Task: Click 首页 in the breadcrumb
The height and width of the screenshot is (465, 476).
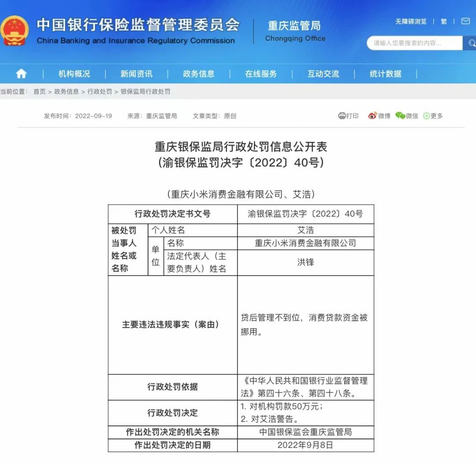Action: pyautogui.click(x=40, y=91)
